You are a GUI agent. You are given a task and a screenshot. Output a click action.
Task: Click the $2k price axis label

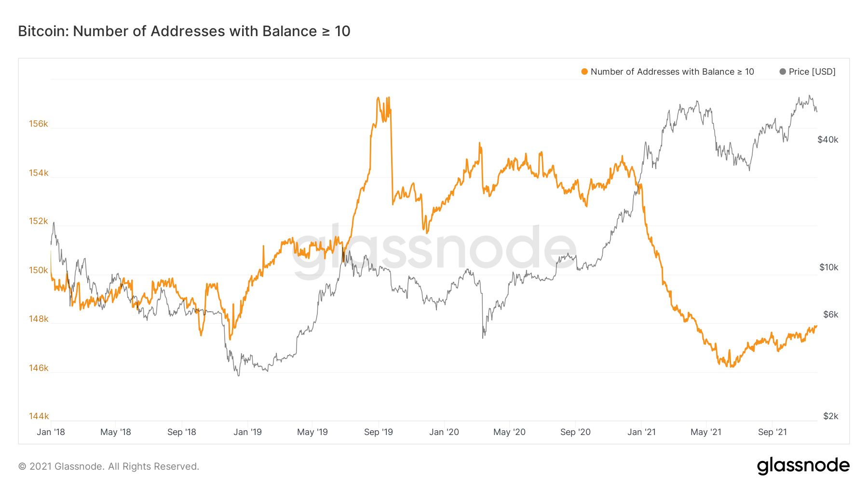[x=831, y=416]
